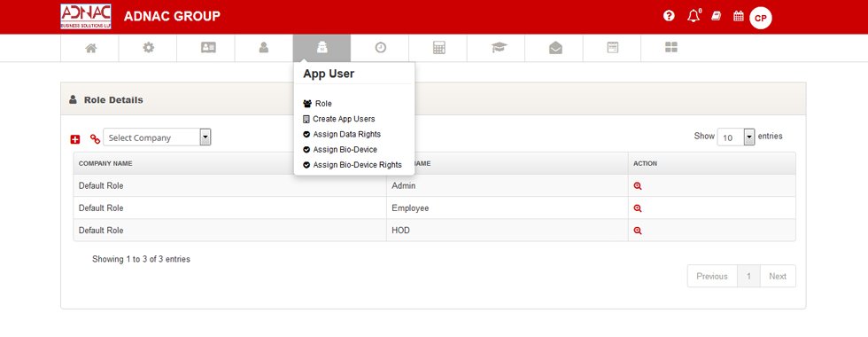The width and height of the screenshot is (868, 337).
Task: Open the person profile navigation icon
Action: point(264,48)
